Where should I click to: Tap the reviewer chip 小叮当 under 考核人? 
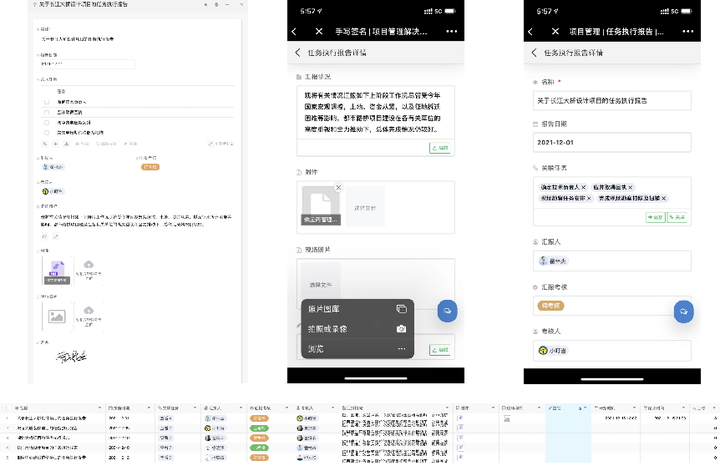point(552,351)
